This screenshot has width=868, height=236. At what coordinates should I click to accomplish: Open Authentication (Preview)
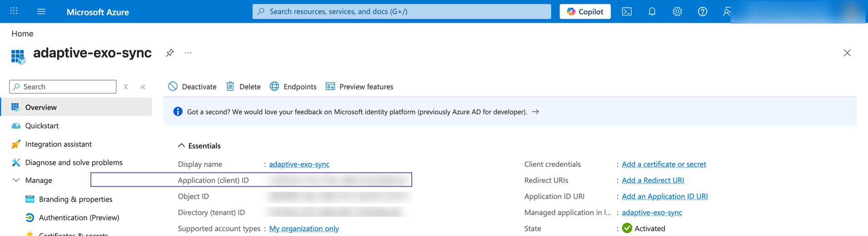coord(79,218)
